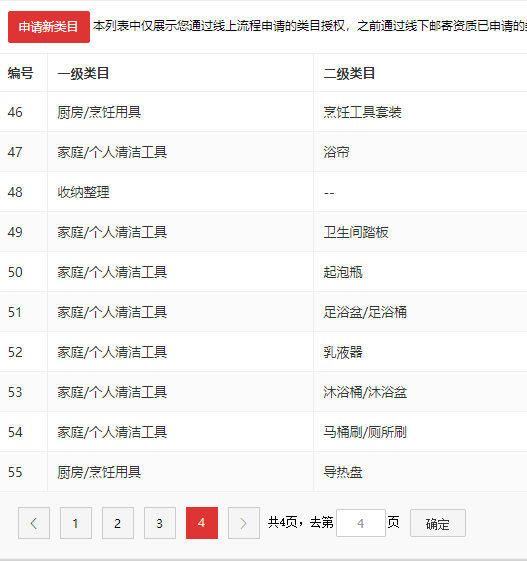
Task: Click row number 52
Action: click(15, 352)
